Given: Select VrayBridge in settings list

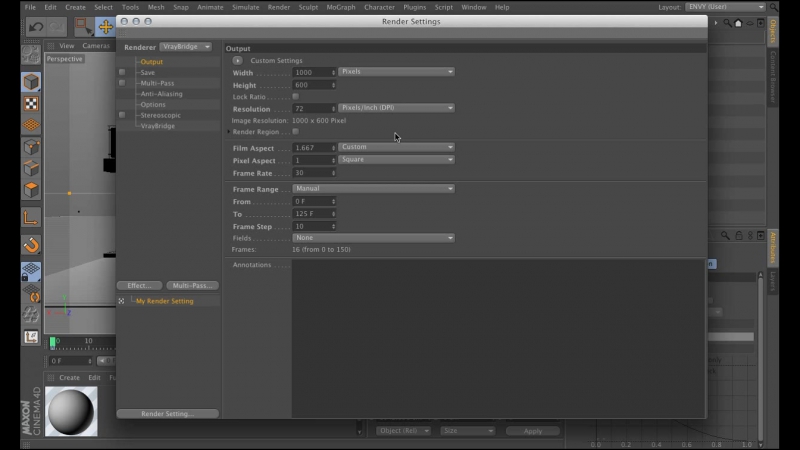Looking at the screenshot, I should point(158,126).
